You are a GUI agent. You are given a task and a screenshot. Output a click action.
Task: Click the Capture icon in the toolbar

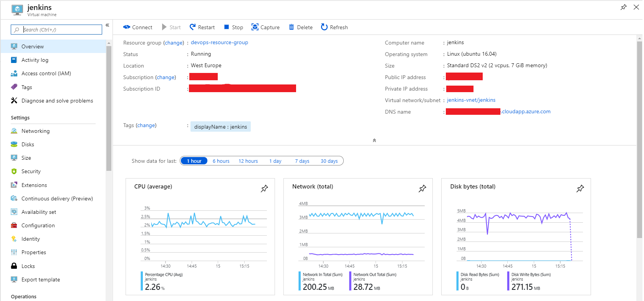point(255,27)
